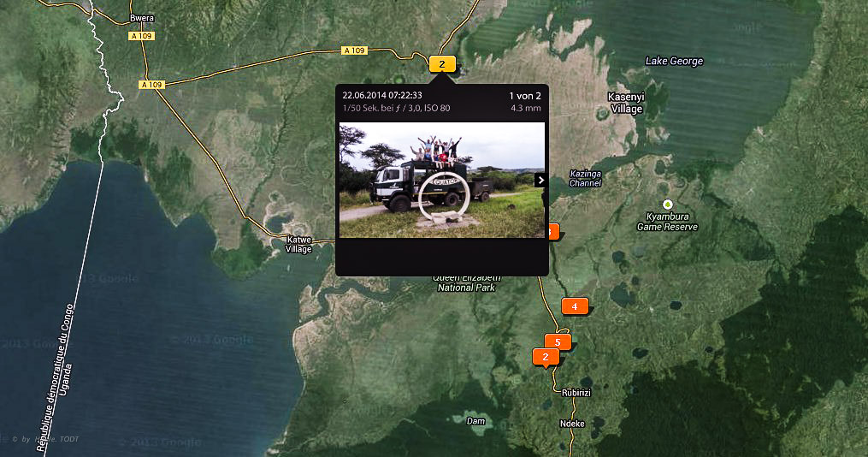The height and width of the screenshot is (457, 868).
Task: Click the yellow photo marker labeled 2
Action: point(442,64)
